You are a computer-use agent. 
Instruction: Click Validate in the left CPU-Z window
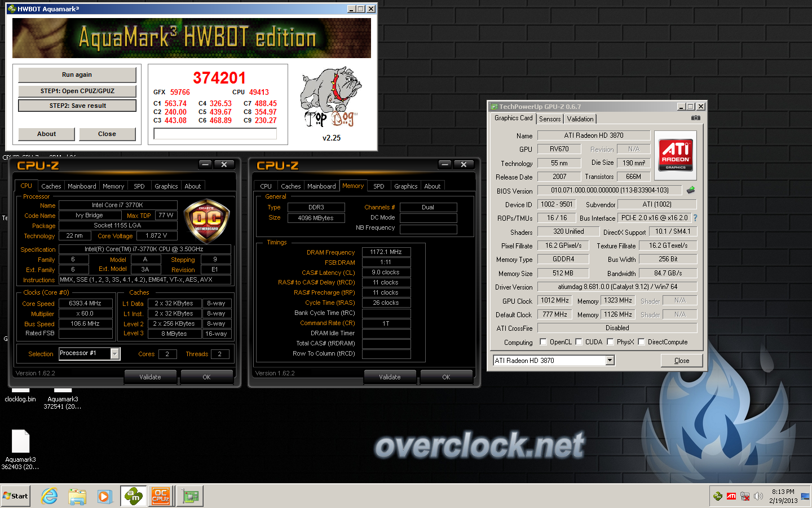[150, 377]
